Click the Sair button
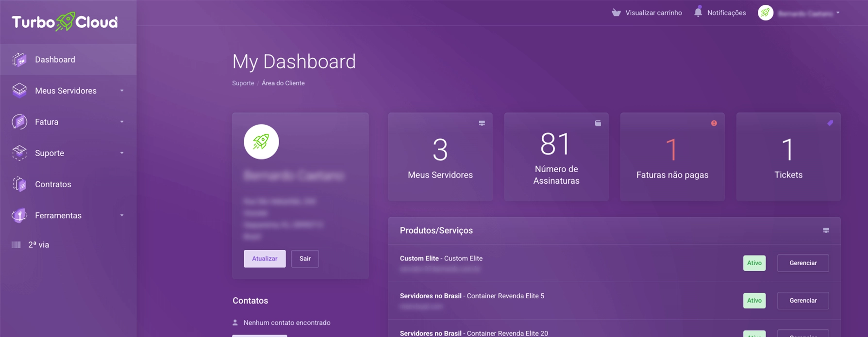 [x=305, y=258]
